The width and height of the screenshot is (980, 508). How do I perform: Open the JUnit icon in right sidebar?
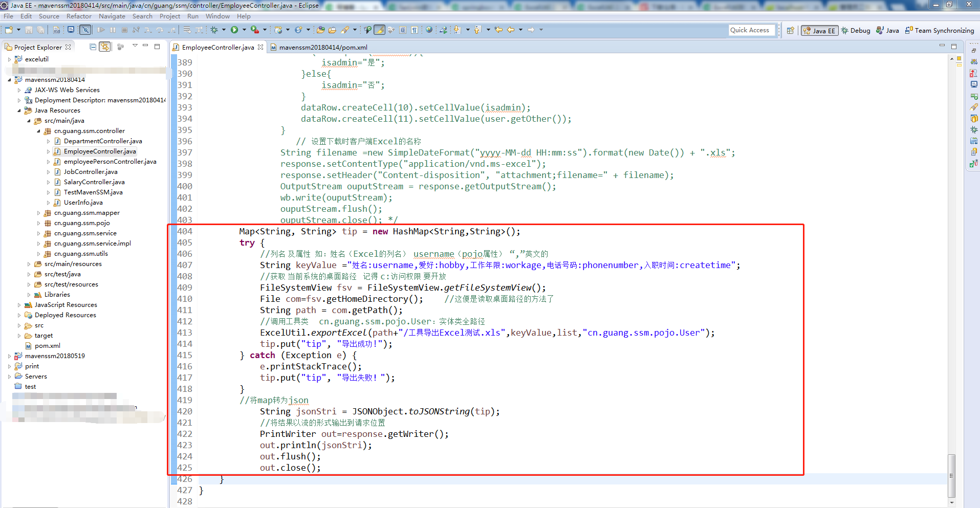974,164
